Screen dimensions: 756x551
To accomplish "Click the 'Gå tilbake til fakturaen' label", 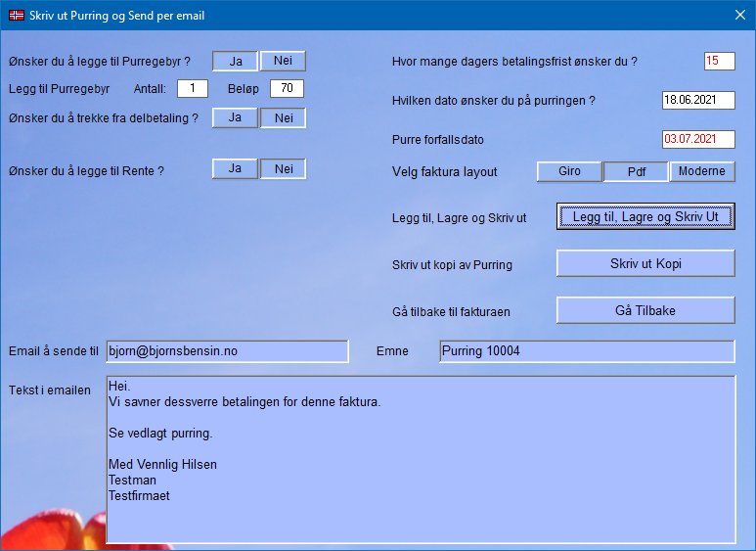I will click(451, 312).
